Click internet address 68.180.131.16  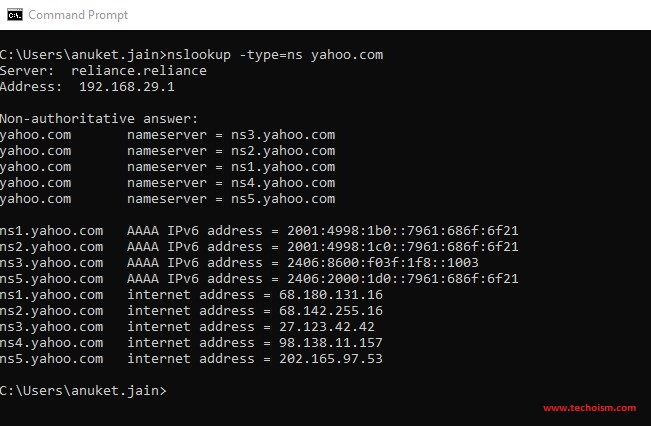[x=330, y=295]
